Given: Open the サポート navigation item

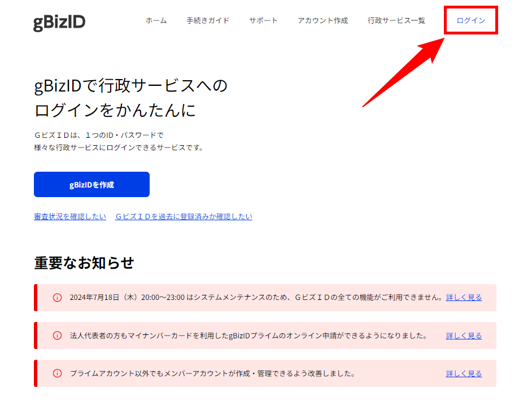Looking at the screenshot, I should (263, 21).
